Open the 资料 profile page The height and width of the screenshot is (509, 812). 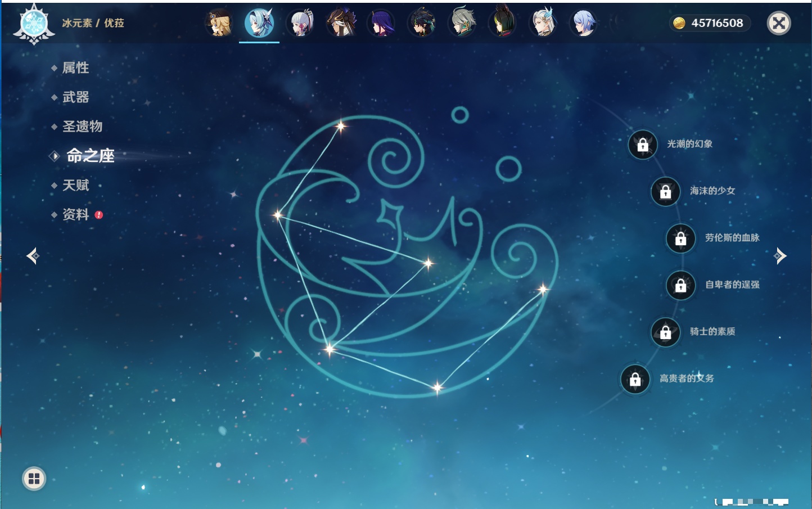76,214
